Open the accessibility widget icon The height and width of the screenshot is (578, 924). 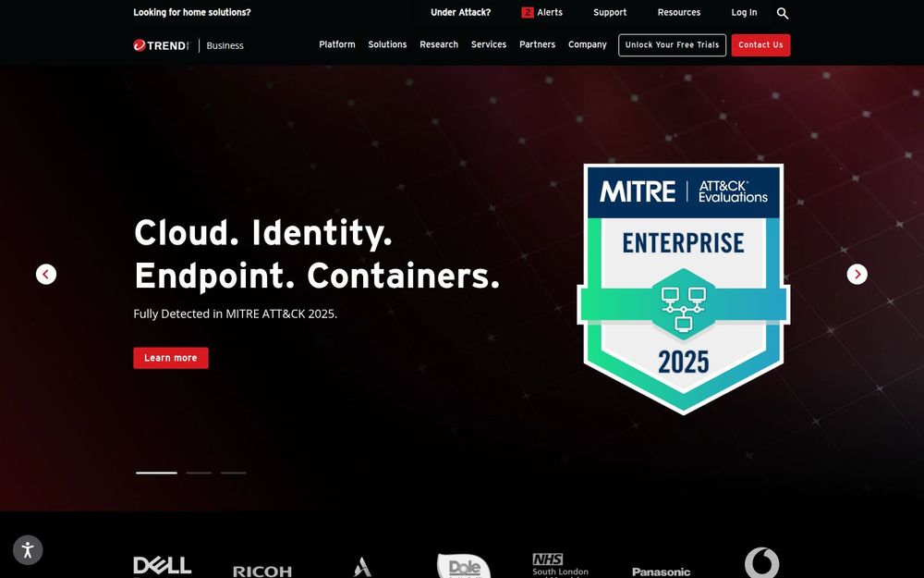[x=28, y=550]
